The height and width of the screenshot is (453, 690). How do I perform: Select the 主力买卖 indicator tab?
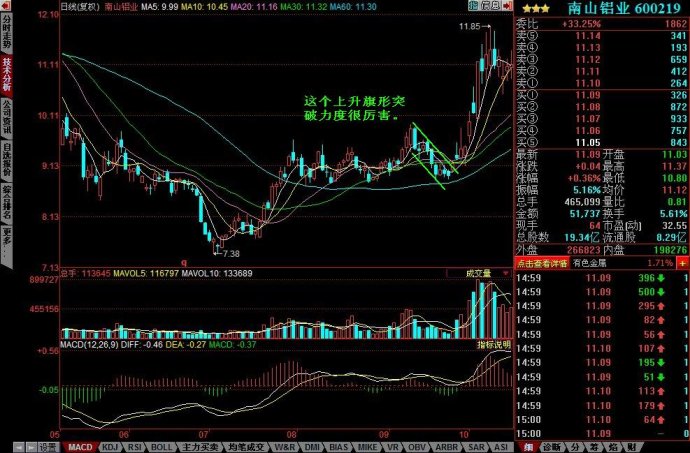199,446
